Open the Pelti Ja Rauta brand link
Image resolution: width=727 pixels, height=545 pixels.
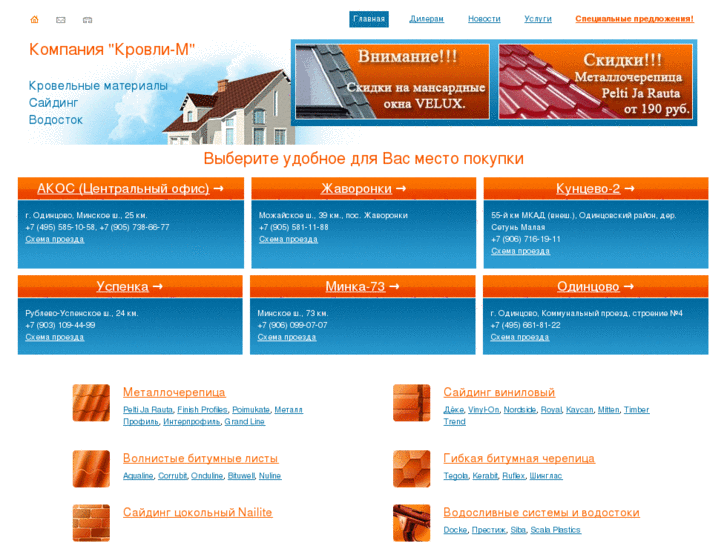click(148, 410)
